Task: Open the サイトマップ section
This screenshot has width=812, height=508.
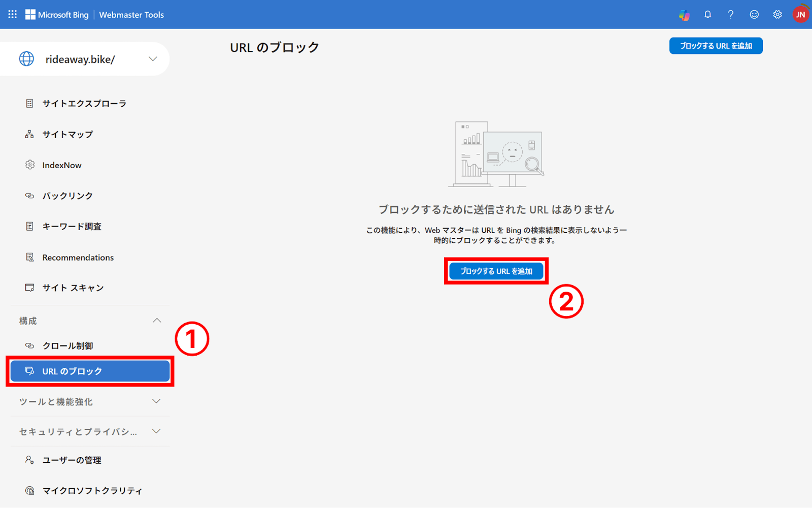Action: click(x=67, y=134)
